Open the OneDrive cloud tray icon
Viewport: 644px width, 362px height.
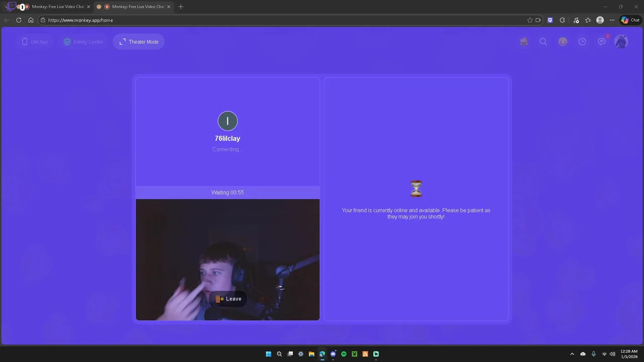pyautogui.click(x=583, y=354)
